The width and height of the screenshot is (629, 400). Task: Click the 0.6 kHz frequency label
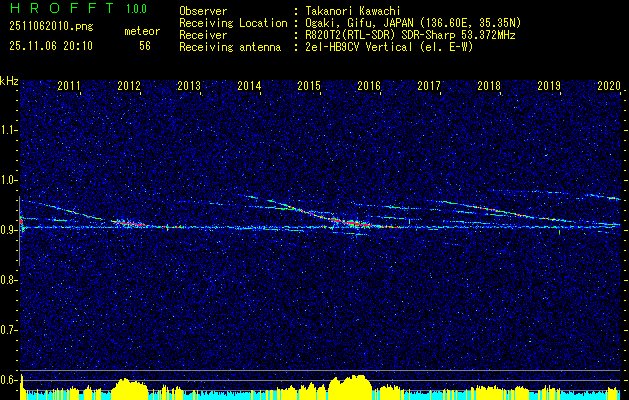coord(9,380)
